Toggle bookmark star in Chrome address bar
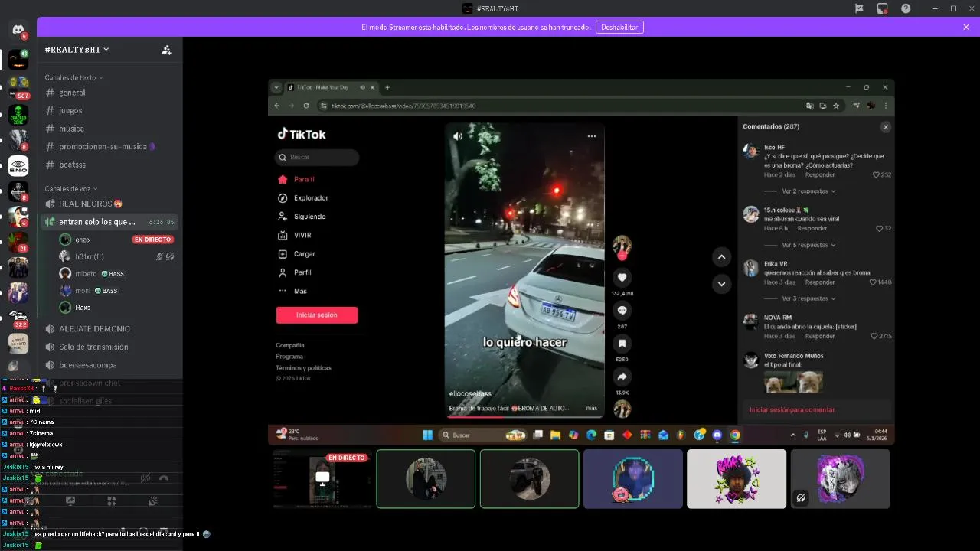This screenshot has width=980, height=551. coord(836,106)
